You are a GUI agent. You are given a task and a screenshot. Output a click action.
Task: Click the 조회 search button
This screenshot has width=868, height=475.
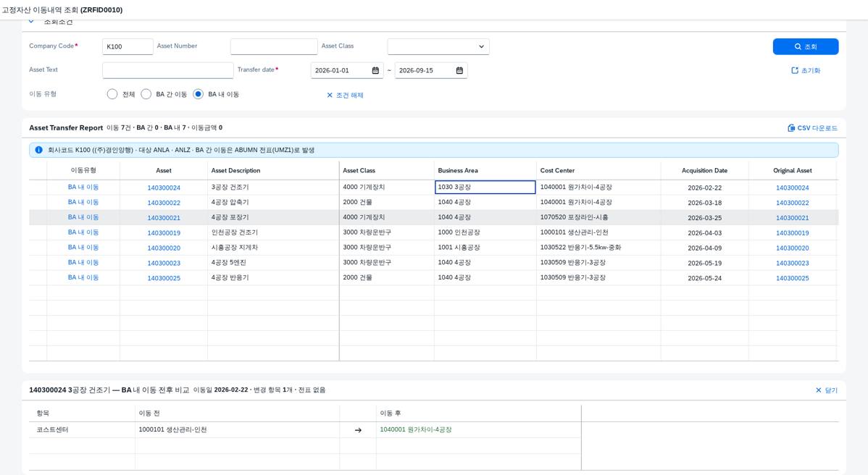[806, 46]
